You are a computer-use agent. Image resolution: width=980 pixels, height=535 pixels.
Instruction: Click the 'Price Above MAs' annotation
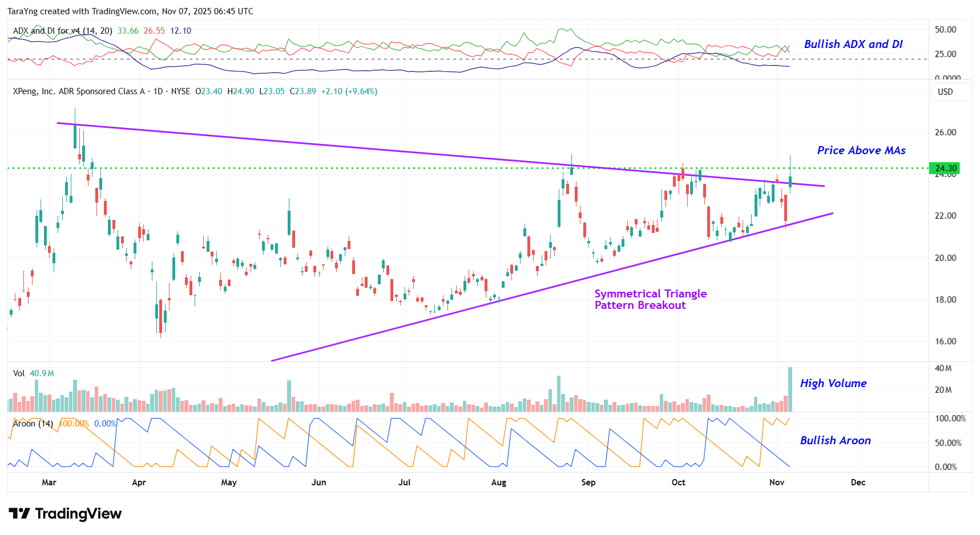click(861, 150)
